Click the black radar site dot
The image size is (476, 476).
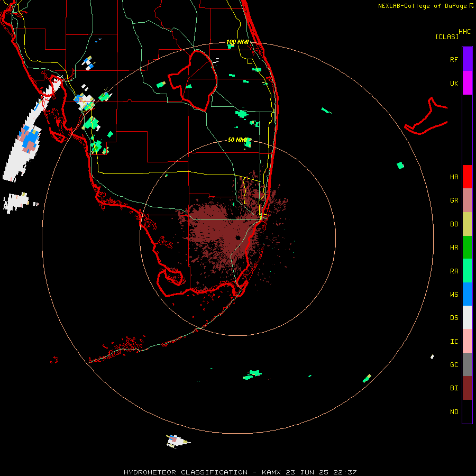(237, 237)
